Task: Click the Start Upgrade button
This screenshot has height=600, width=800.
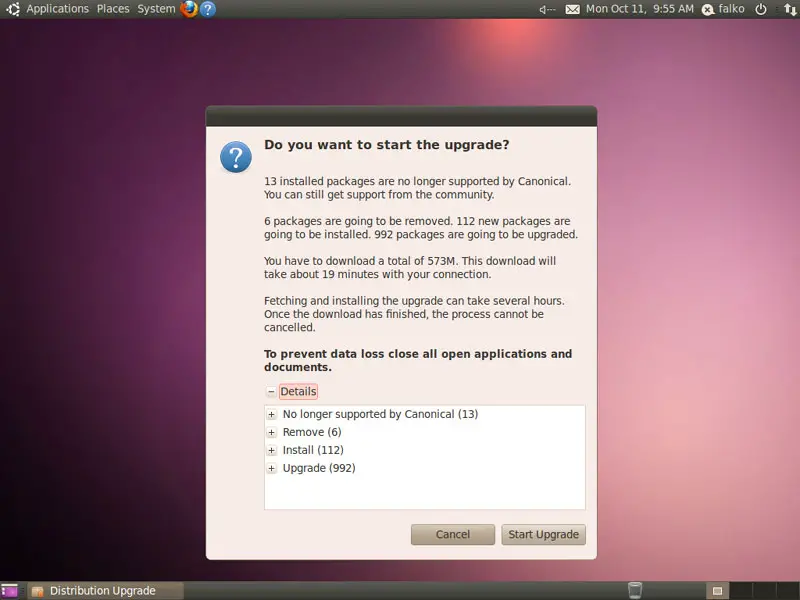Action: (543, 534)
